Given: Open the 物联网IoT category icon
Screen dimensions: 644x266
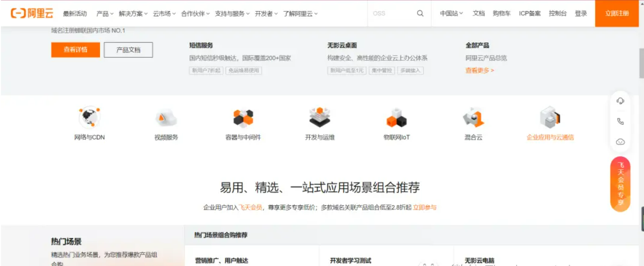Looking at the screenshot, I should [x=397, y=118].
